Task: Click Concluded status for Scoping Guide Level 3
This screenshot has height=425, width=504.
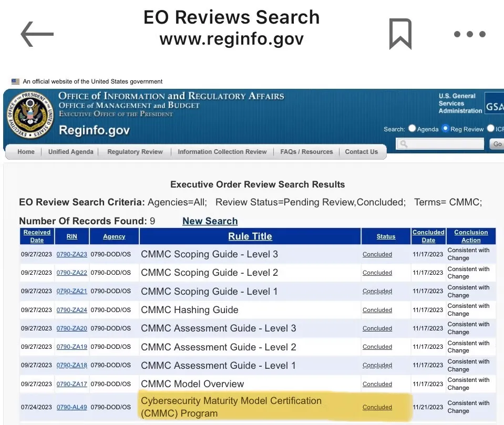Action: pyautogui.click(x=377, y=254)
